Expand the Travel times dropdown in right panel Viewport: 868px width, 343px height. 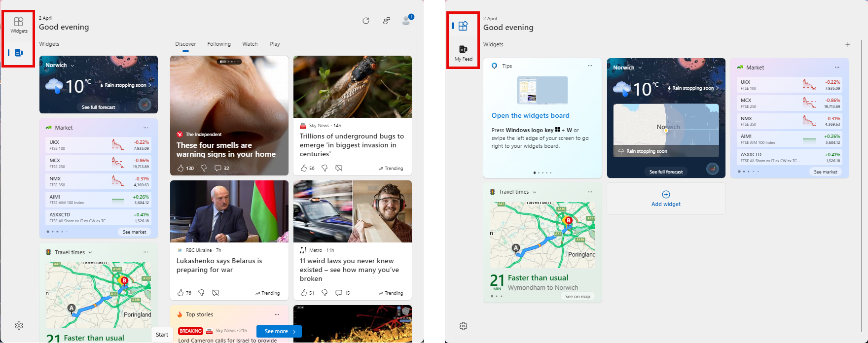(x=534, y=192)
